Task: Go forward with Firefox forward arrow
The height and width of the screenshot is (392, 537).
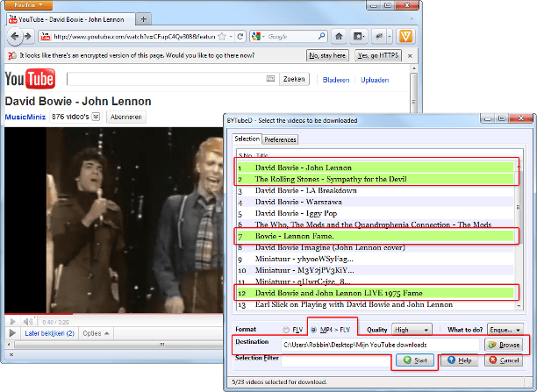Action: click(28, 36)
